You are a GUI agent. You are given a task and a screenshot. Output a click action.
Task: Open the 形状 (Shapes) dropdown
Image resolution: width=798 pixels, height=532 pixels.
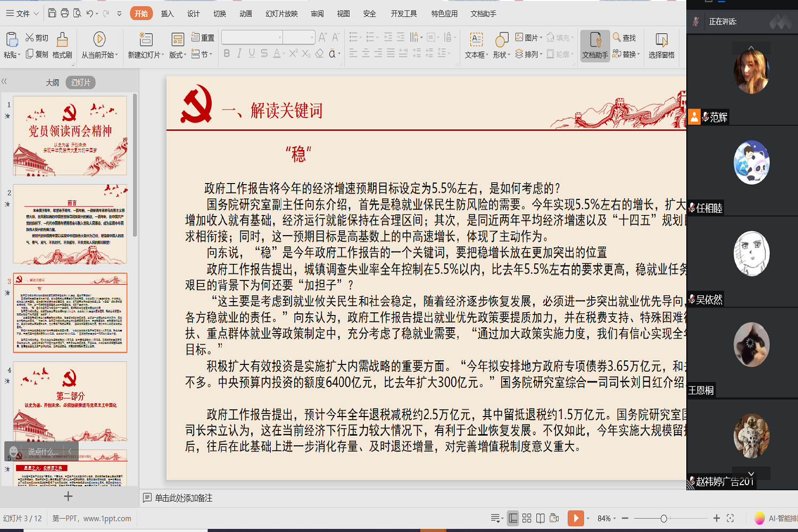click(x=501, y=45)
